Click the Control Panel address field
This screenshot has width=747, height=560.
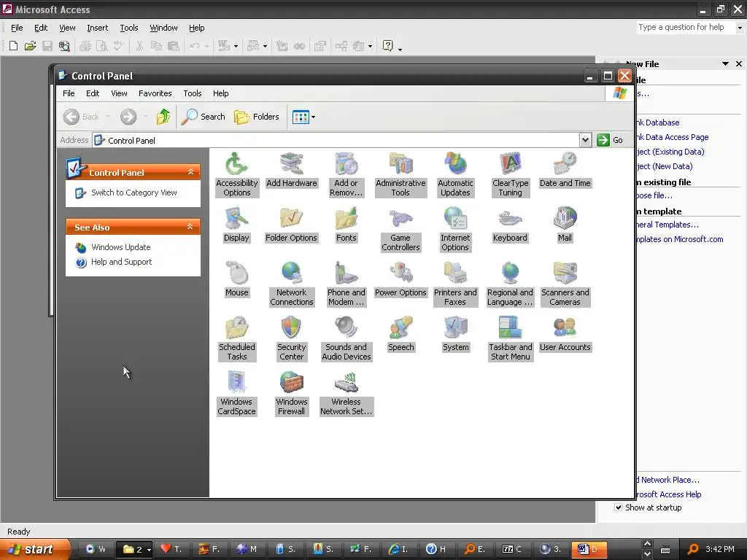pyautogui.click(x=336, y=140)
